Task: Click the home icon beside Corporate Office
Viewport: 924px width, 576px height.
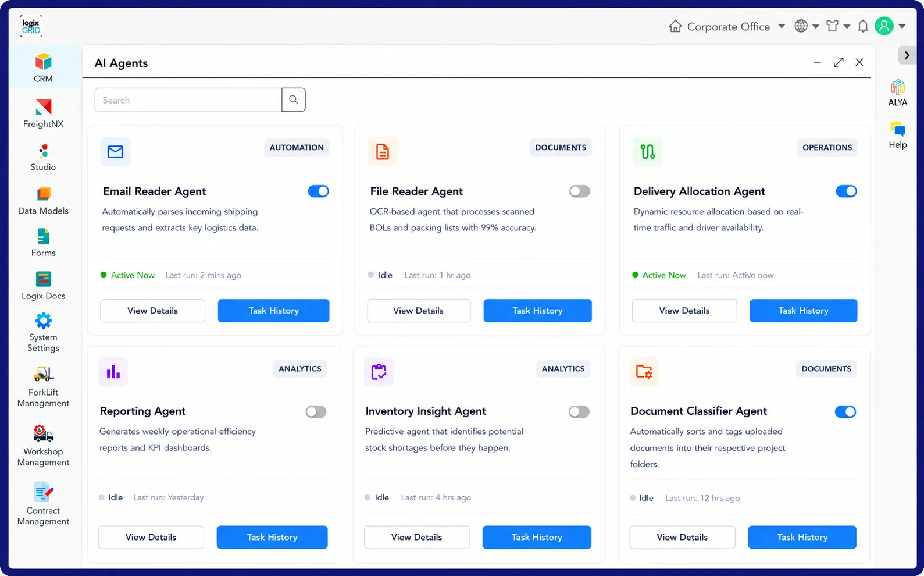Action: pos(675,26)
